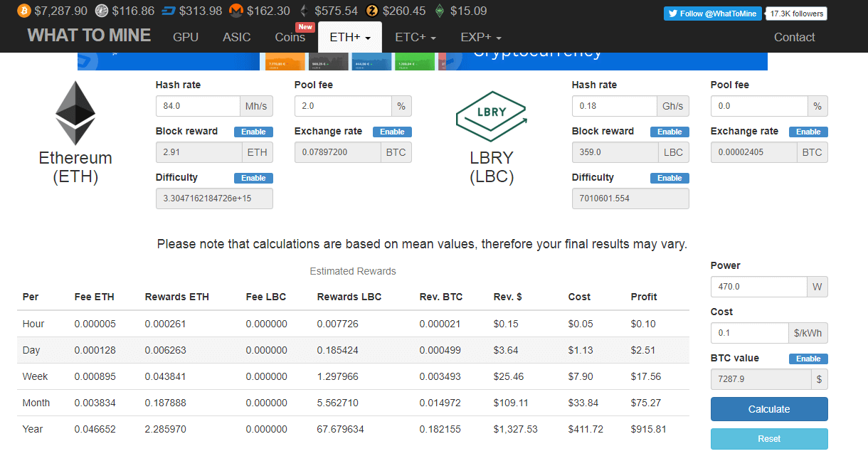Click the Ethereum pool fee input field
The width and height of the screenshot is (868, 466).
(343, 106)
